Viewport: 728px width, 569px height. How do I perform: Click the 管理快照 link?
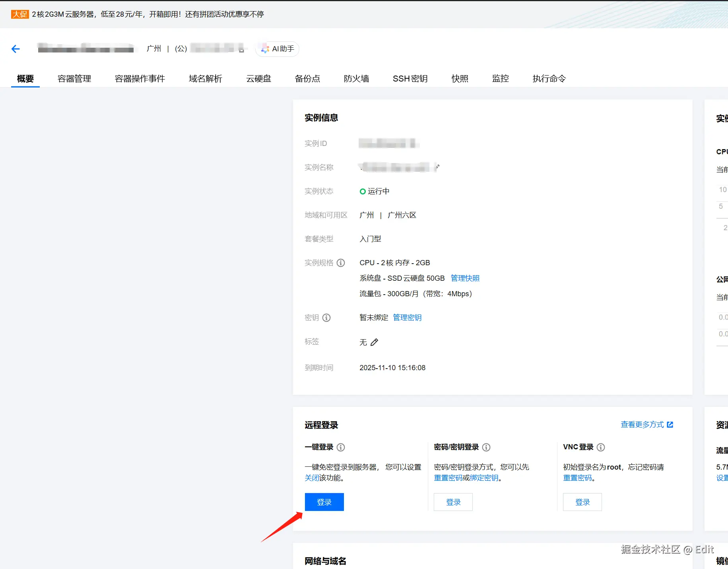[x=465, y=278]
